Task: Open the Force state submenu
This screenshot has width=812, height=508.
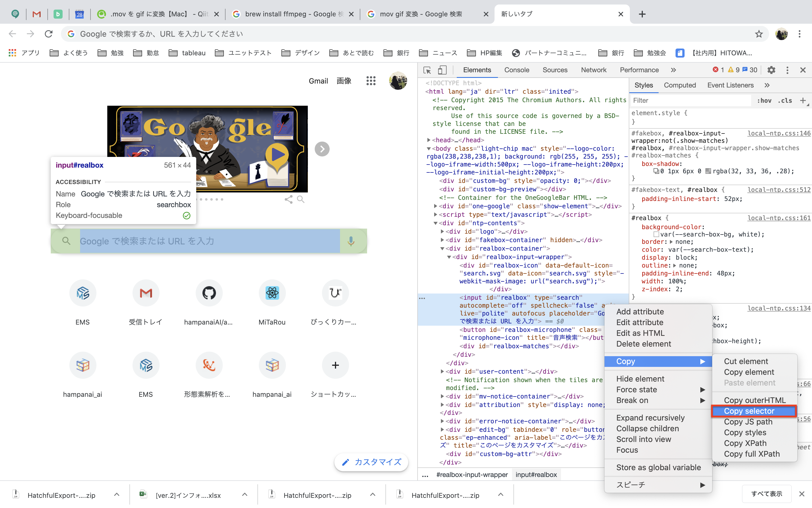Action: click(658, 389)
